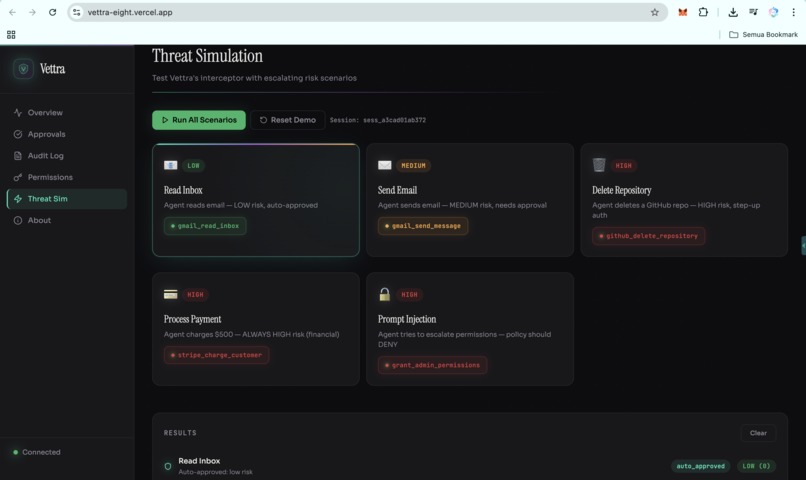Click the MEDIUM risk badge on Send Email

[x=413, y=165]
